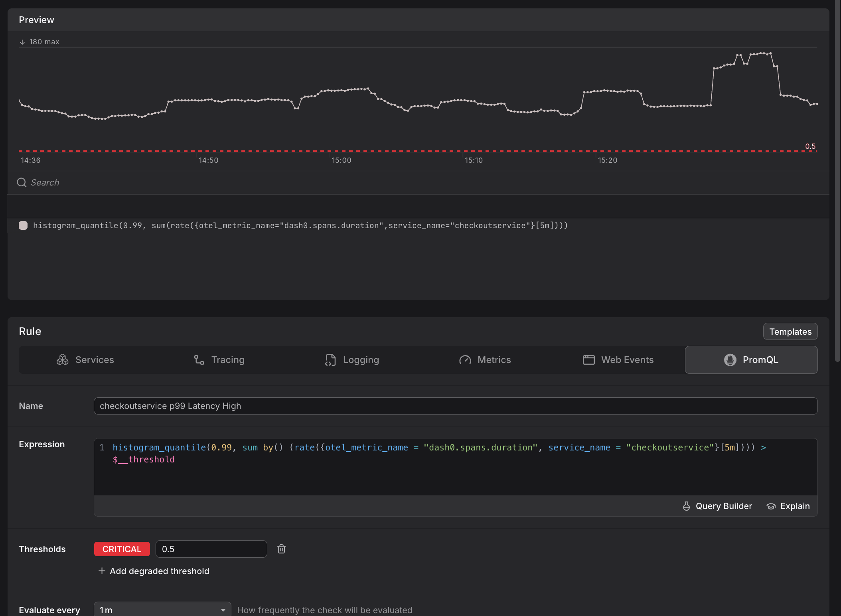Switch to Web Events tab
841x616 pixels.
[x=618, y=360]
